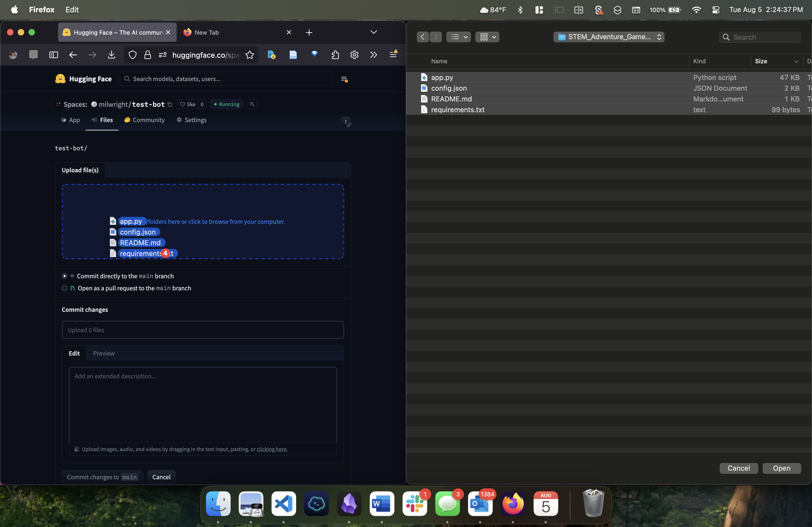Follow the "clicking here" upload link

point(271,449)
